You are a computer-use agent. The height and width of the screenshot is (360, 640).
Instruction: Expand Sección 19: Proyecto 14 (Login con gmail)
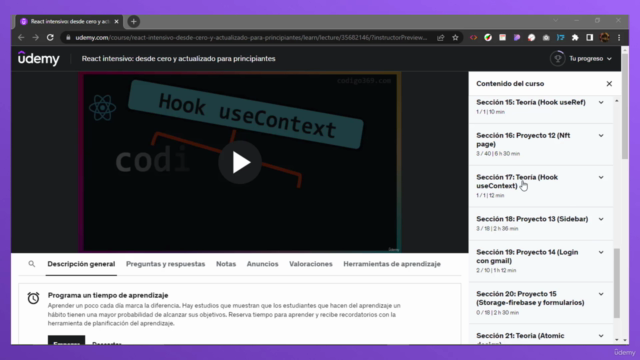tap(541, 261)
